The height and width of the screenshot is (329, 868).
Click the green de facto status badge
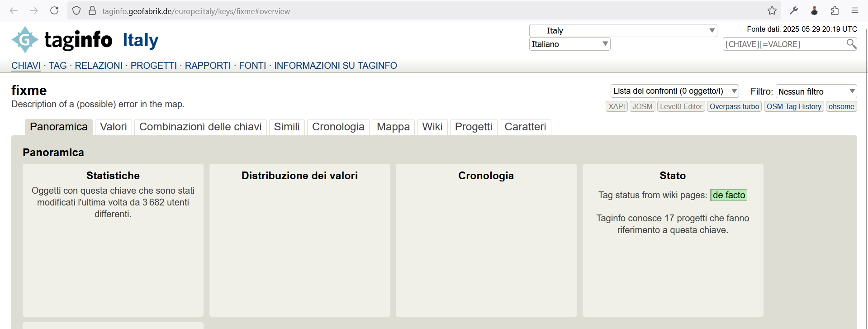tap(729, 195)
